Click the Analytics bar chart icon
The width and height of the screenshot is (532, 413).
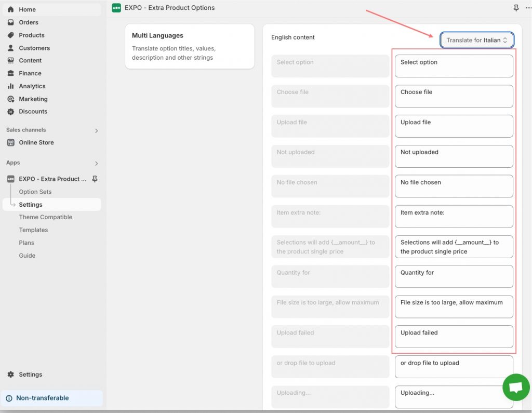point(10,86)
